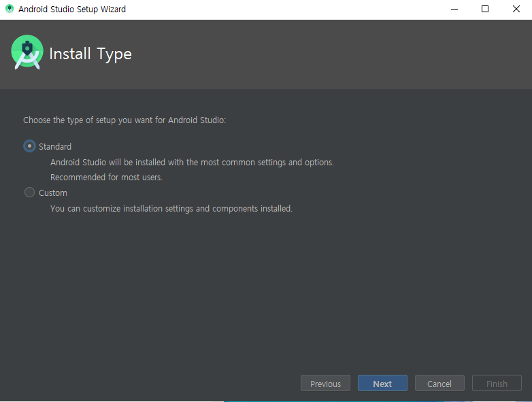Image resolution: width=532 pixels, height=402 pixels.
Task: Click the "Install Type" heading
Action: point(90,54)
